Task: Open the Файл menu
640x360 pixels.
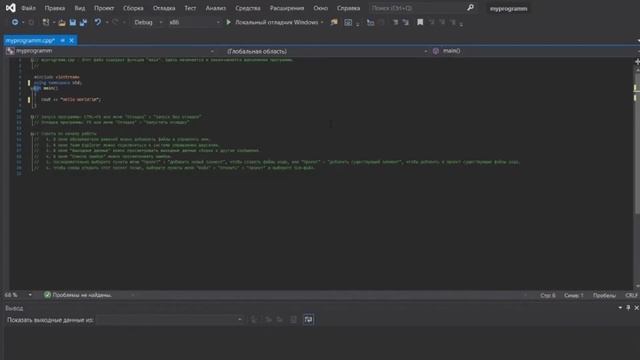Action: pyautogui.click(x=28, y=8)
